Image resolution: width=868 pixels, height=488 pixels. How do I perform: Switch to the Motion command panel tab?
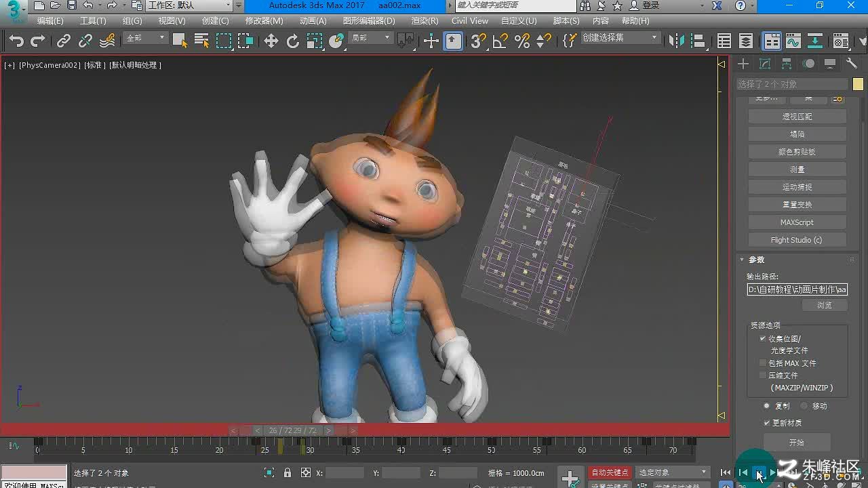[x=808, y=64]
